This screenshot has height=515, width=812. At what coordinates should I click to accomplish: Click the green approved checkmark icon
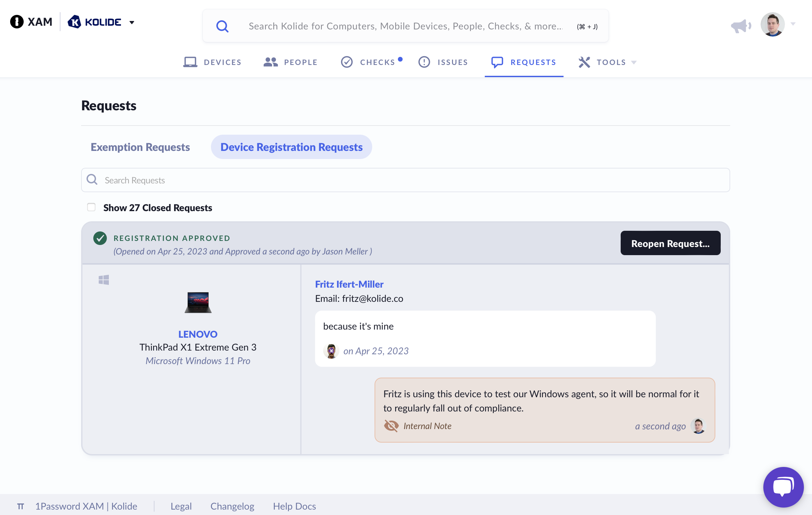(x=100, y=238)
